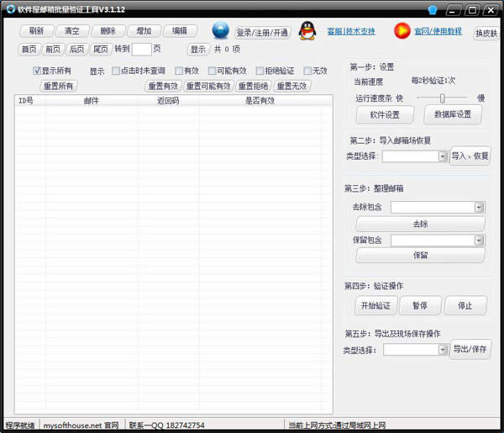Enable the 点击时未查询 checkbox
The image size is (504, 433).
click(x=116, y=71)
